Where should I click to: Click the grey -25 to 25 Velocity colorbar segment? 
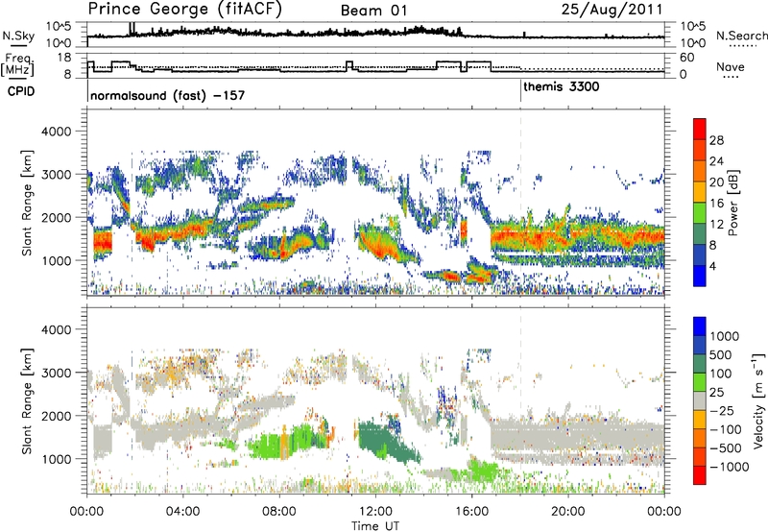[x=700, y=400]
